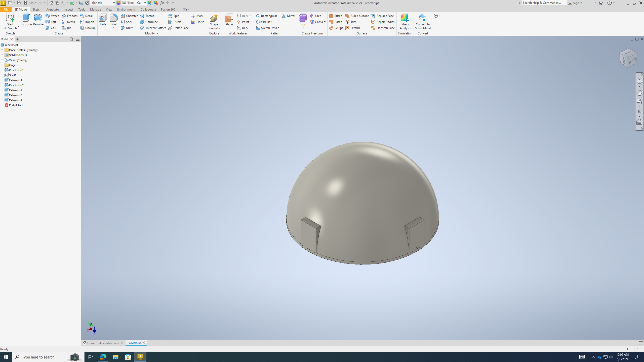The height and width of the screenshot is (362, 644).
Task: Activate Orbit tool in navigation bar
Action: click(x=639, y=111)
